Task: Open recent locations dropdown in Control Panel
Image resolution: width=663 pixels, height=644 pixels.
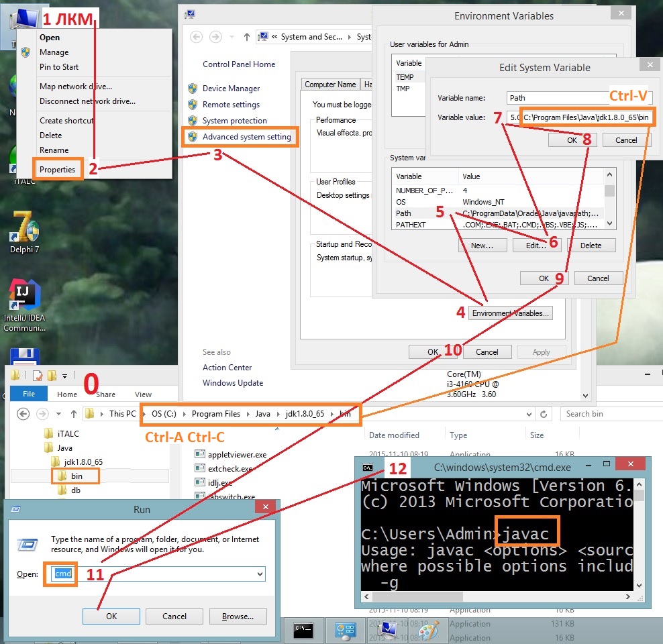Action: (232, 37)
